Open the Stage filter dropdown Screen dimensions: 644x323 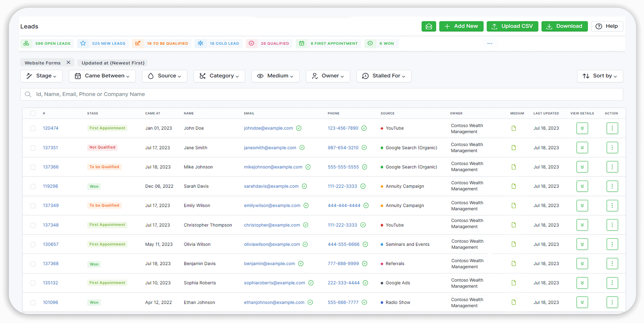(x=41, y=76)
